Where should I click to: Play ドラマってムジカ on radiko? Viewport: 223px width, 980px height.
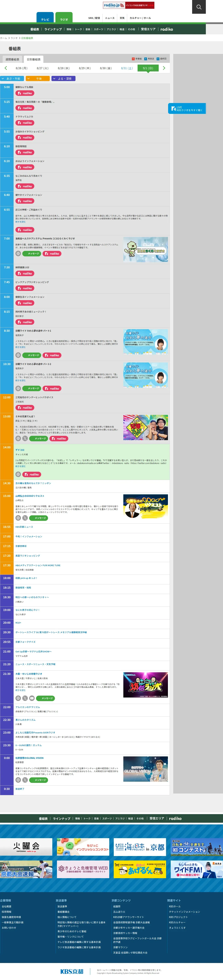coord(25,123)
